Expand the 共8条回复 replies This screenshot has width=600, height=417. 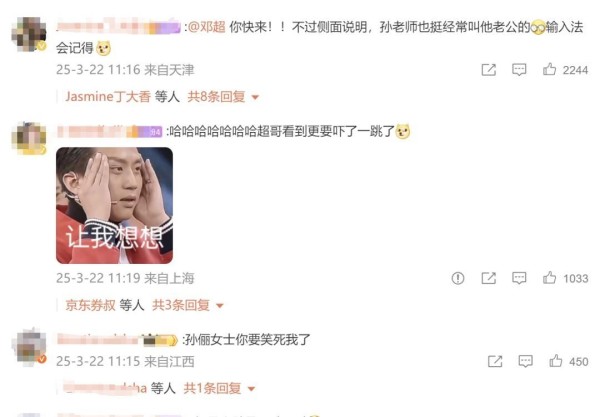(223, 97)
